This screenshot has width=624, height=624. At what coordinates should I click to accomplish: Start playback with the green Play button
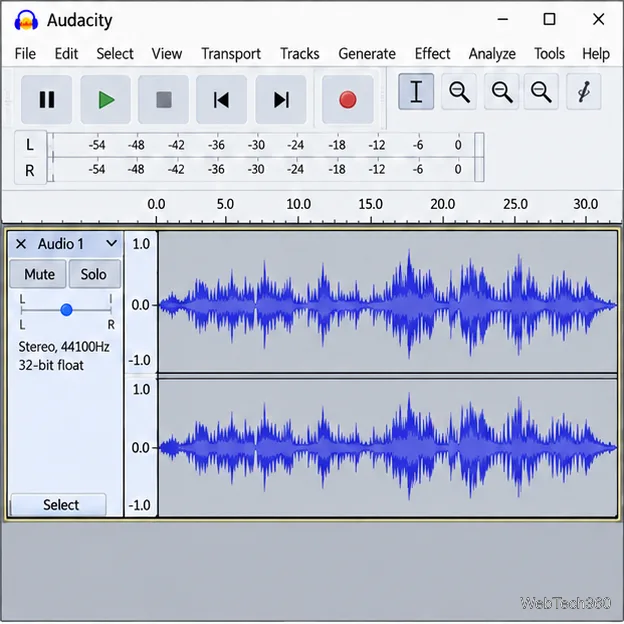click(x=106, y=99)
